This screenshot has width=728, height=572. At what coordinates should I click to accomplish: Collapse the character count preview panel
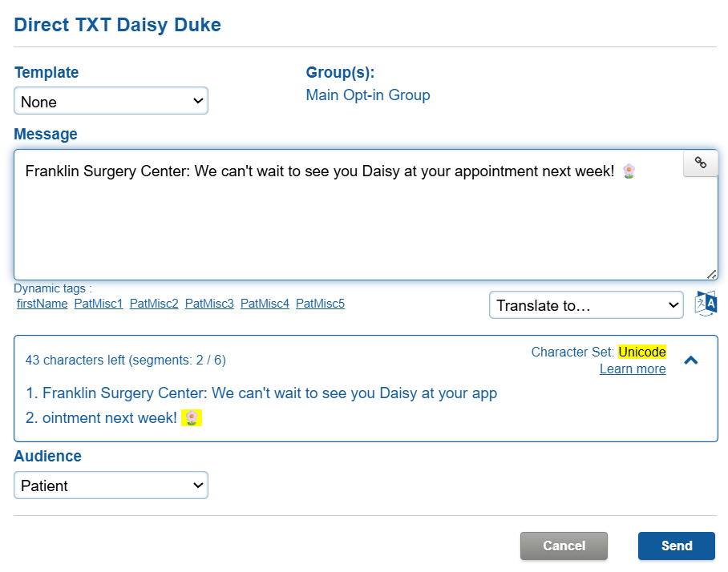pyautogui.click(x=690, y=361)
